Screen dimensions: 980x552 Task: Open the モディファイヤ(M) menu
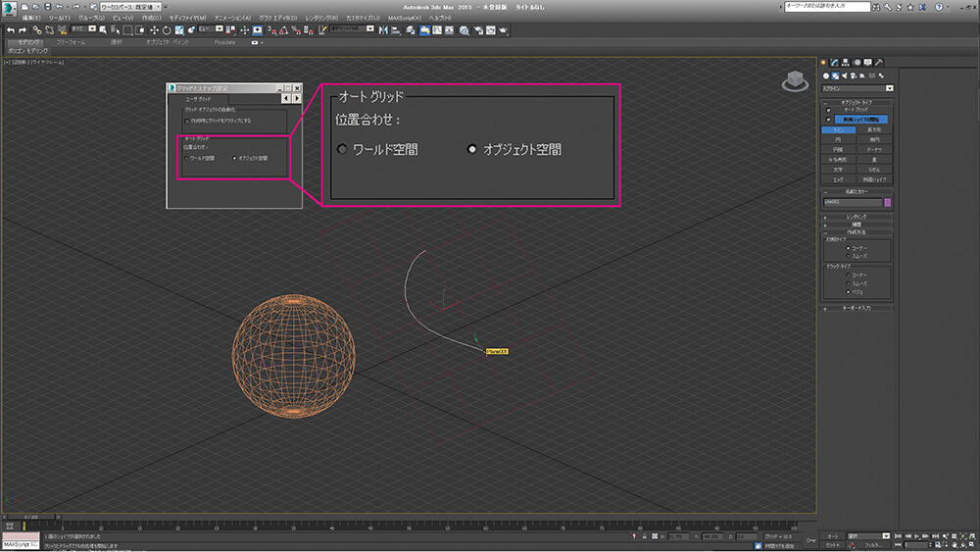click(187, 18)
